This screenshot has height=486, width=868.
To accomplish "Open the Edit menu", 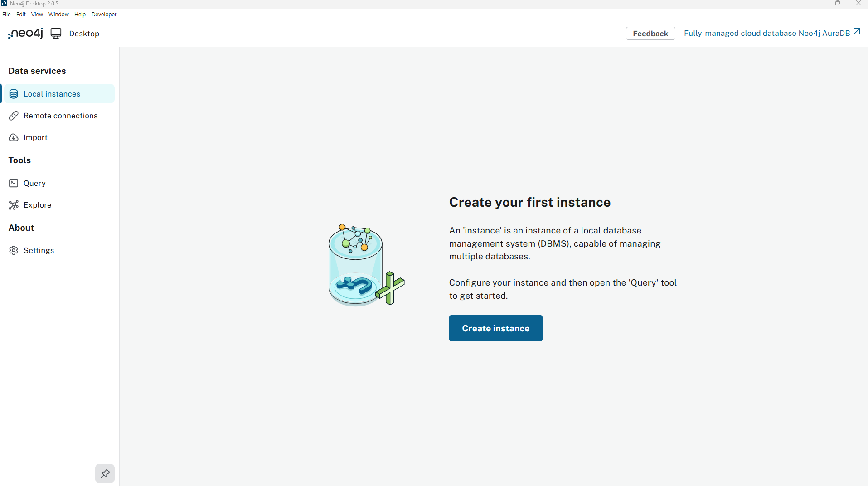I will coord(21,15).
